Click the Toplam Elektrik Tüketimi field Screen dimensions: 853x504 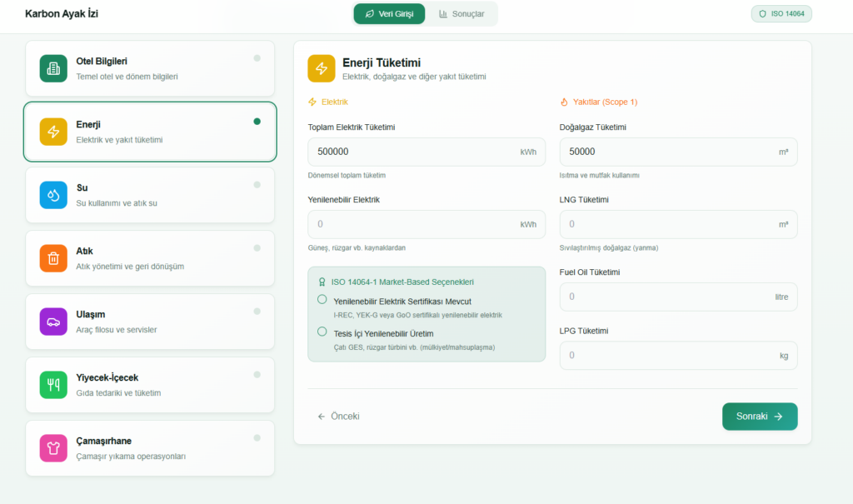(412, 152)
